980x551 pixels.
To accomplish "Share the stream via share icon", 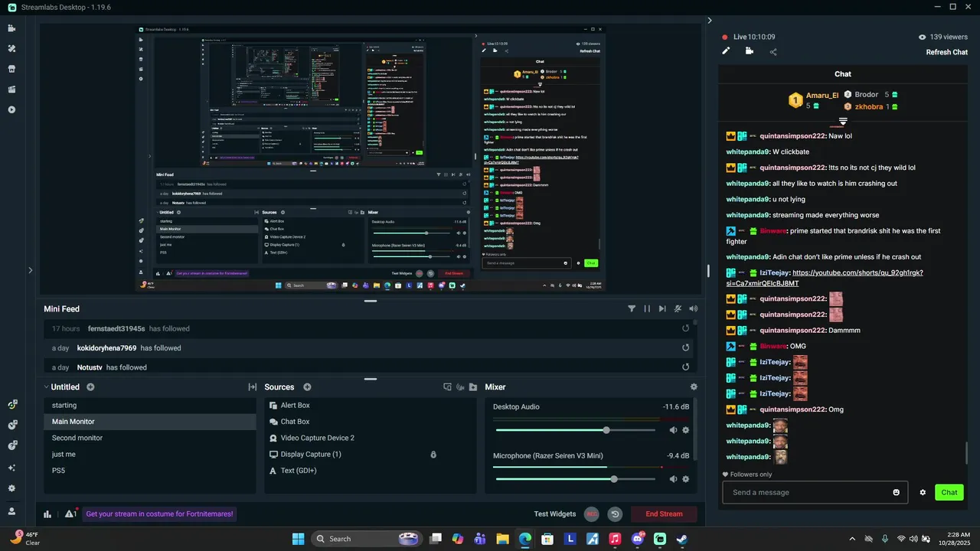I will [773, 52].
